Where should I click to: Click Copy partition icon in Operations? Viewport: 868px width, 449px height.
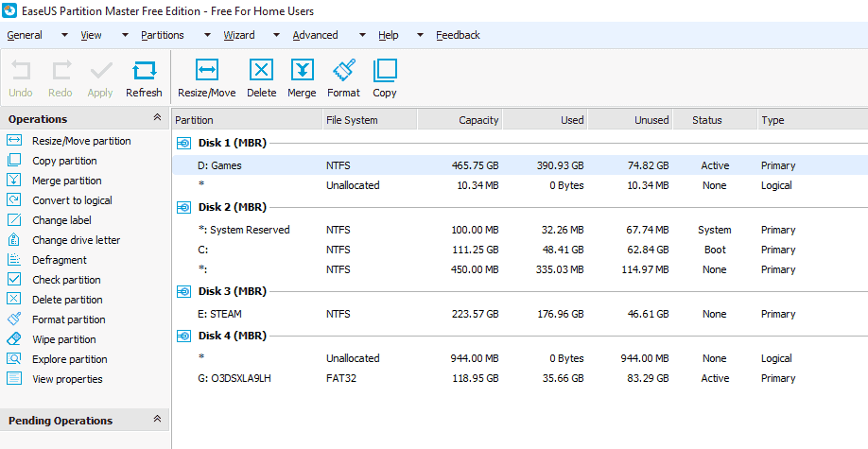pyautogui.click(x=14, y=161)
